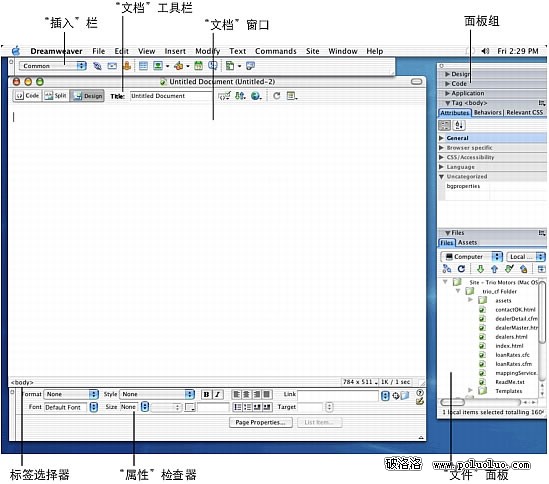This screenshot has height=484, width=549.
Task: Click the Put Files blue up arrow
Action: (494, 269)
